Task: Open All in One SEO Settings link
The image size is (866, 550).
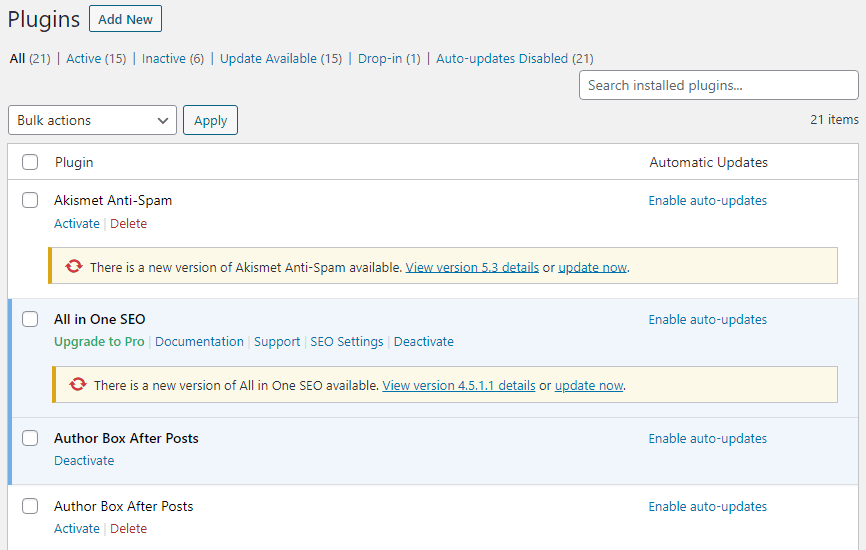Action: pyautogui.click(x=347, y=342)
